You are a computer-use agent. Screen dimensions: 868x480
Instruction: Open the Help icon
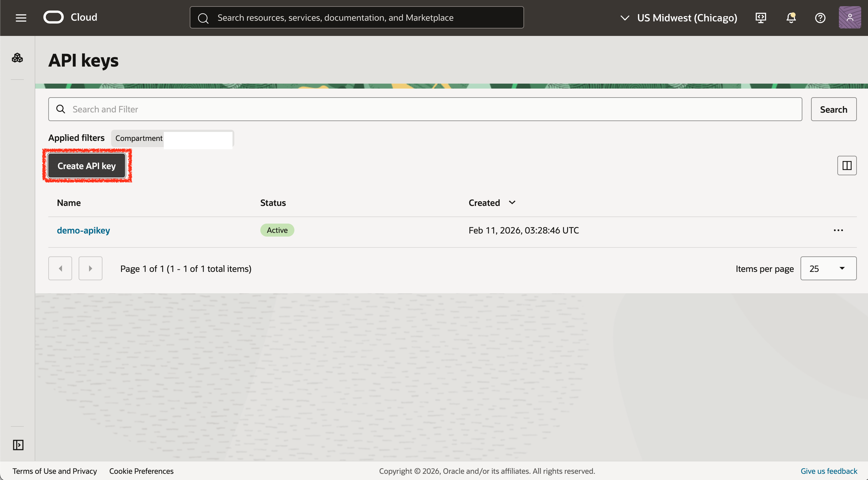[820, 18]
